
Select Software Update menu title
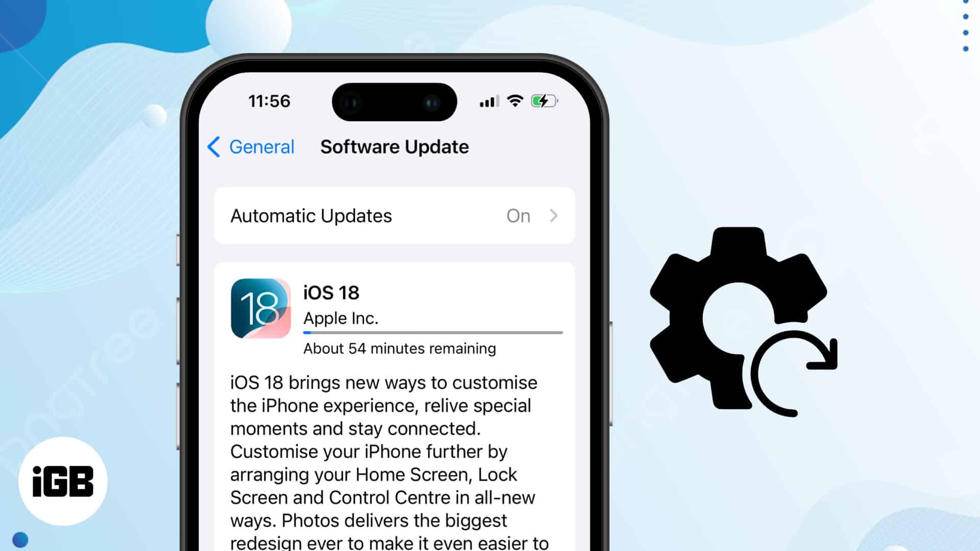pos(395,146)
